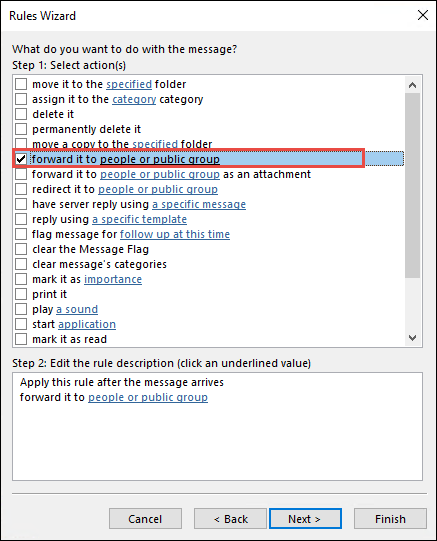Close the Rules Wizard dialog
The width and height of the screenshot is (437, 541).
(x=423, y=15)
